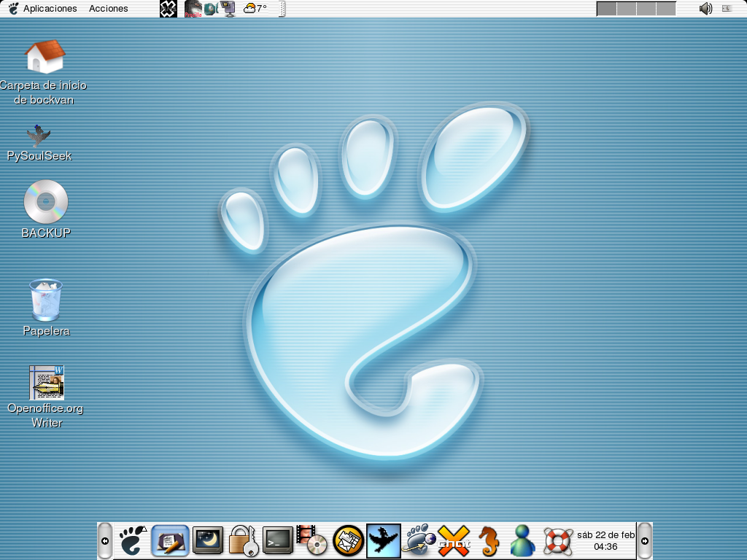747x560 pixels.
Task: Click the 'BACKUP' desktop label
Action: (46, 233)
